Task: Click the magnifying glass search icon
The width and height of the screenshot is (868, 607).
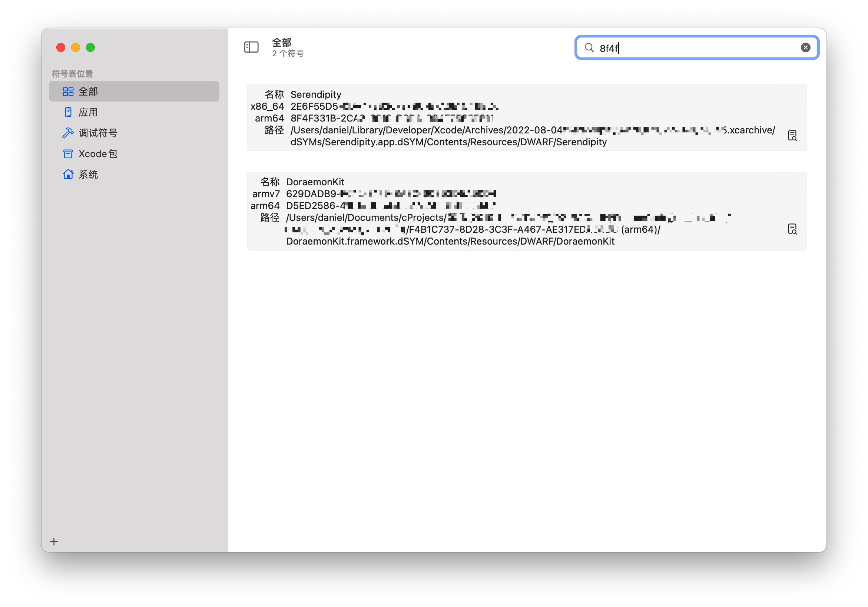Action: click(589, 47)
